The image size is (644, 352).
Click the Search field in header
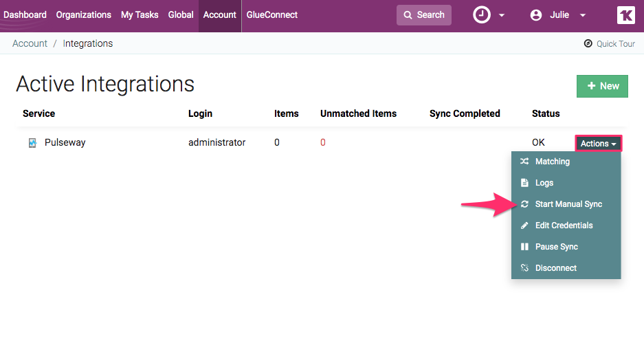(x=424, y=15)
